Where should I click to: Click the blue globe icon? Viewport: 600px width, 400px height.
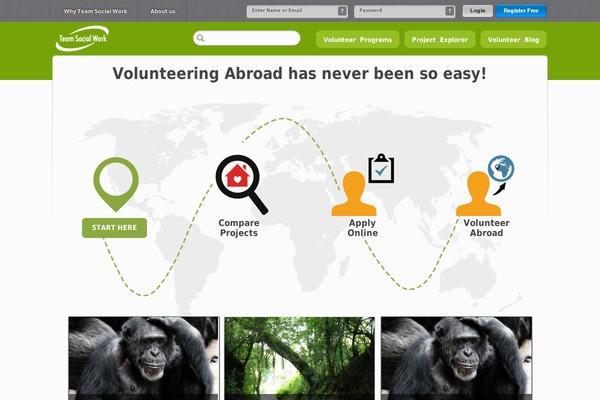pos(501,168)
